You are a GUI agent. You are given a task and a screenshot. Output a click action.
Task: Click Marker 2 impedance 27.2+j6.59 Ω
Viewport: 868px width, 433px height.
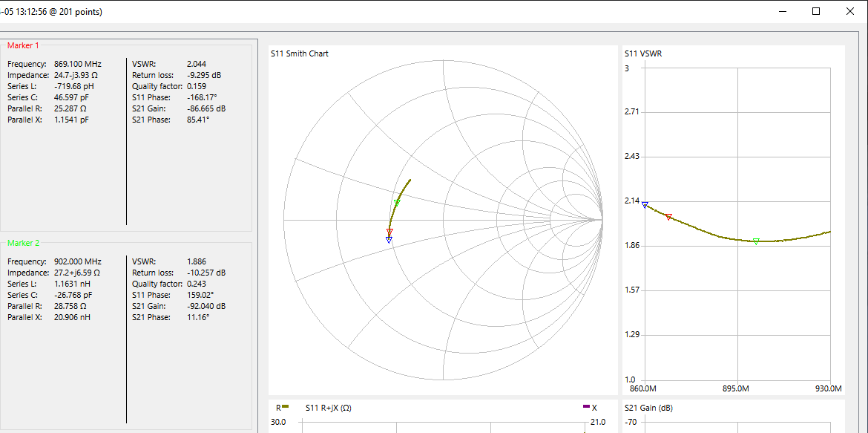[x=77, y=273]
